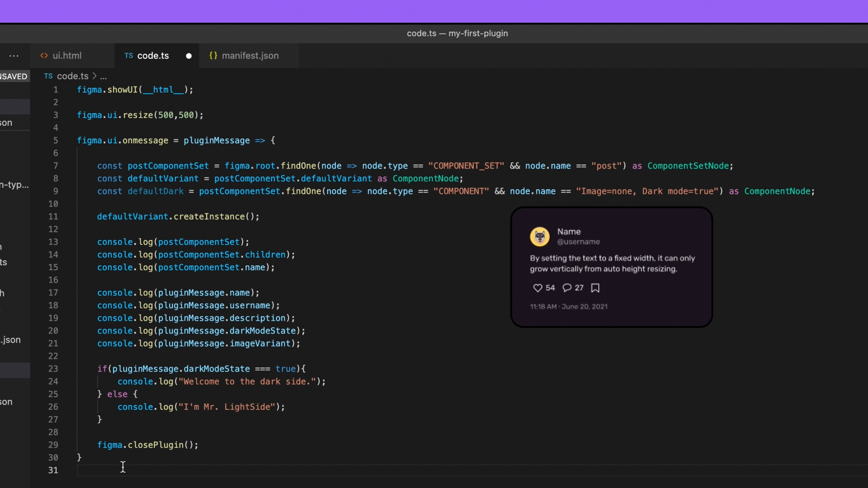The image size is (868, 488).
Task: Click the dog avatar in post card
Action: (540, 237)
